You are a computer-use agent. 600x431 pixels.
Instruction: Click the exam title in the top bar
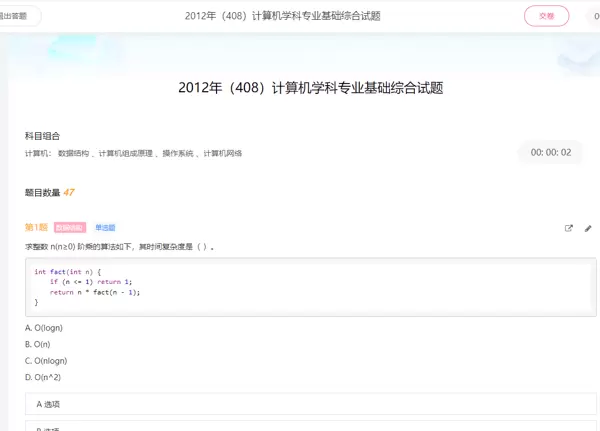283,16
